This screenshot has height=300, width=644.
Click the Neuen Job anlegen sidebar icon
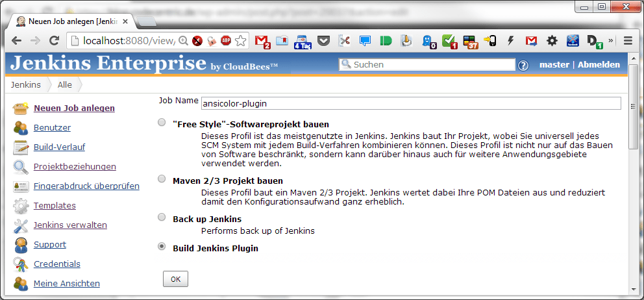pyautogui.click(x=21, y=108)
